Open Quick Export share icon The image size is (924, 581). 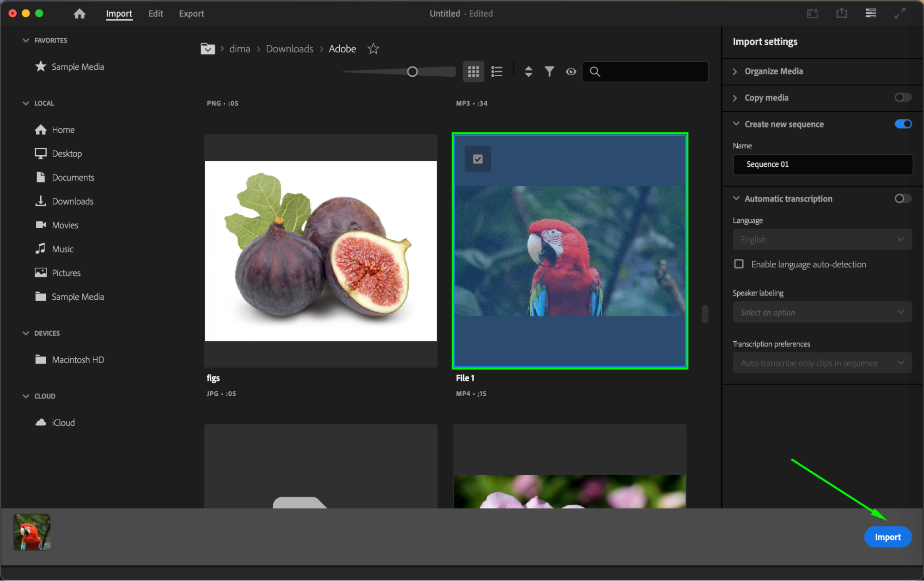[x=841, y=13]
